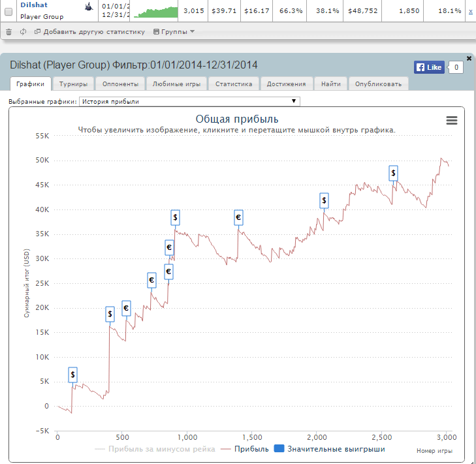Click the refresh arrows icon in toolbar
476x464 pixels.
pos(24,31)
